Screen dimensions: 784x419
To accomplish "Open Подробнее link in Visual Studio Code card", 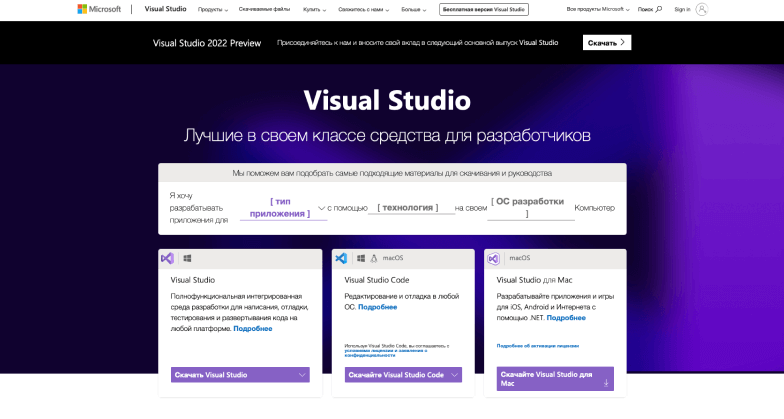I will 378,307.
